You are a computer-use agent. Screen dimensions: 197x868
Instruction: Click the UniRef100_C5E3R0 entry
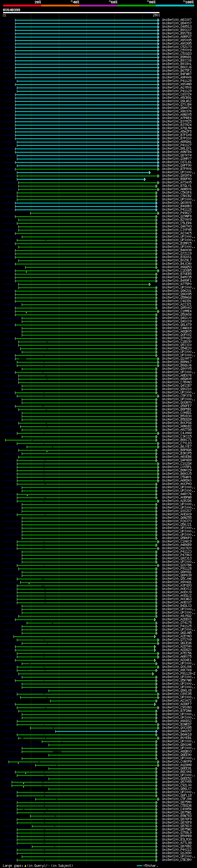177,860
